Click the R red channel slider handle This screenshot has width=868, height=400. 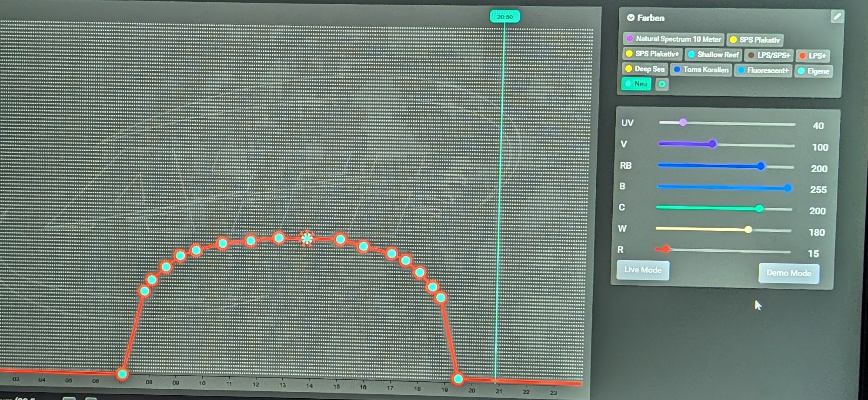(666, 250)
